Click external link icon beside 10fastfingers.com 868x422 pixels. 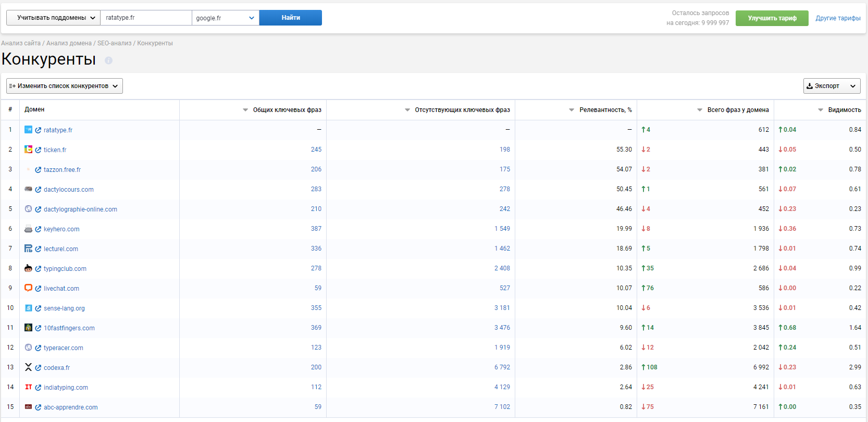pos(38,328)
